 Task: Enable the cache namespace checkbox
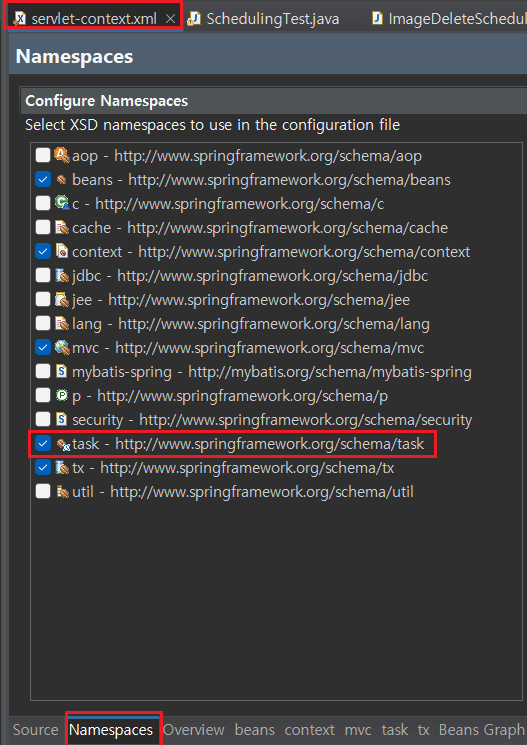pyautogui.click(x=43, y=227)
